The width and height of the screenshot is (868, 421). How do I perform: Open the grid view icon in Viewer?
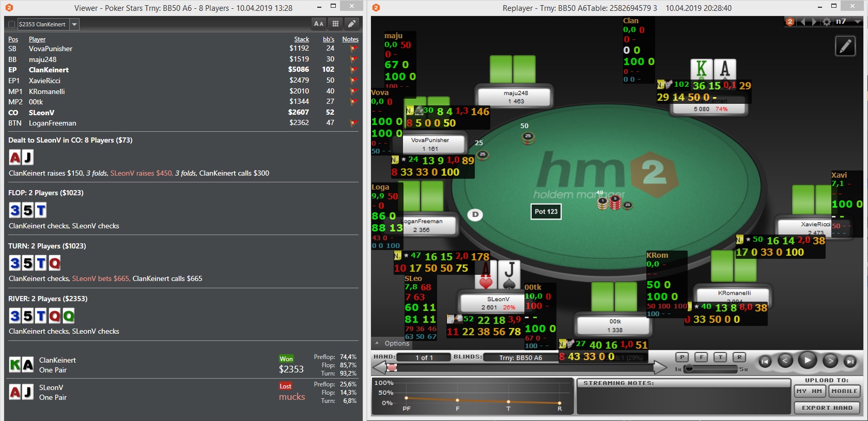pyautogui.click(x=335, y=24)
